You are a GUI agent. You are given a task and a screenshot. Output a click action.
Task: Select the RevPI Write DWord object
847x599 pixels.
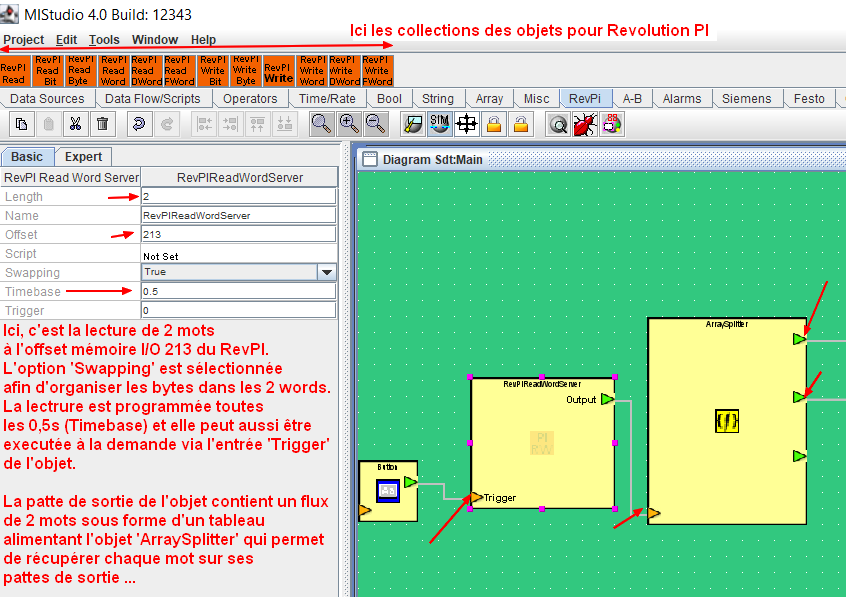(x=345, y=71)
